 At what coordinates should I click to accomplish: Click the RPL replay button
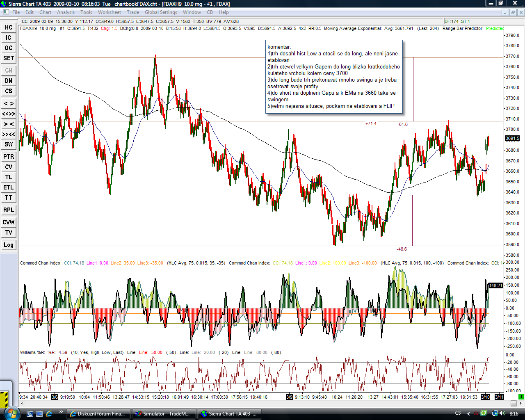[9, 210]
